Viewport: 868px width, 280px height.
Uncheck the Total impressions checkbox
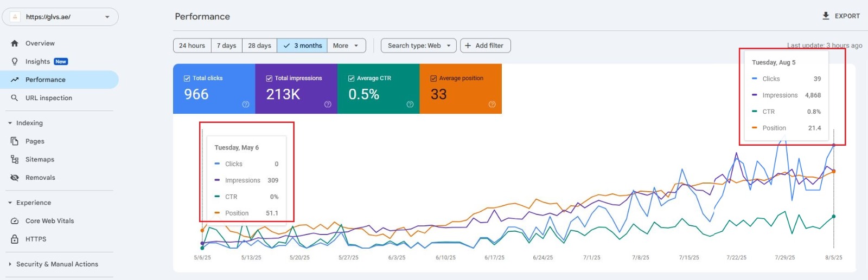pos(269,79)
